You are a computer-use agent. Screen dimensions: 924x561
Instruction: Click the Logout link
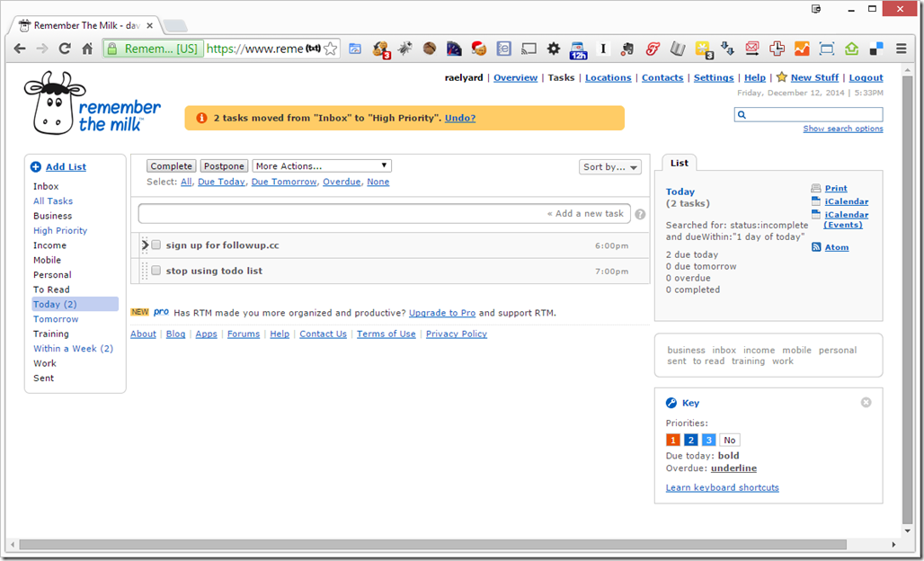coord(866,78)
